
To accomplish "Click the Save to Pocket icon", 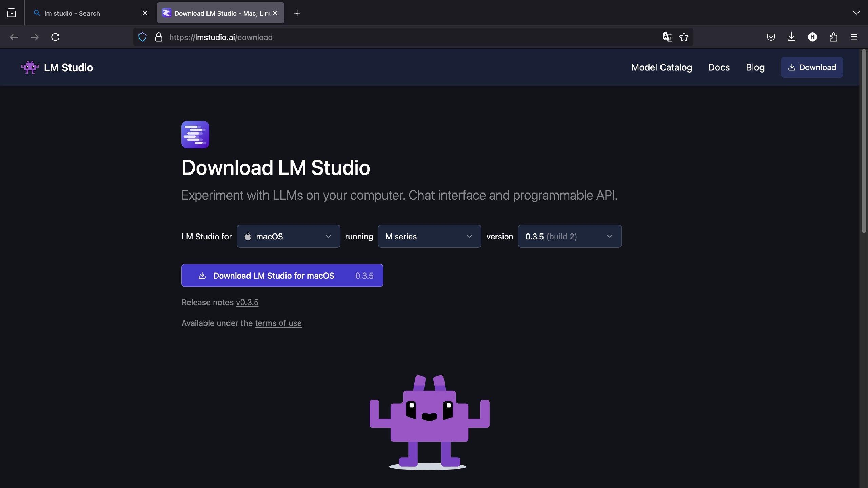I will pos(771,37).
